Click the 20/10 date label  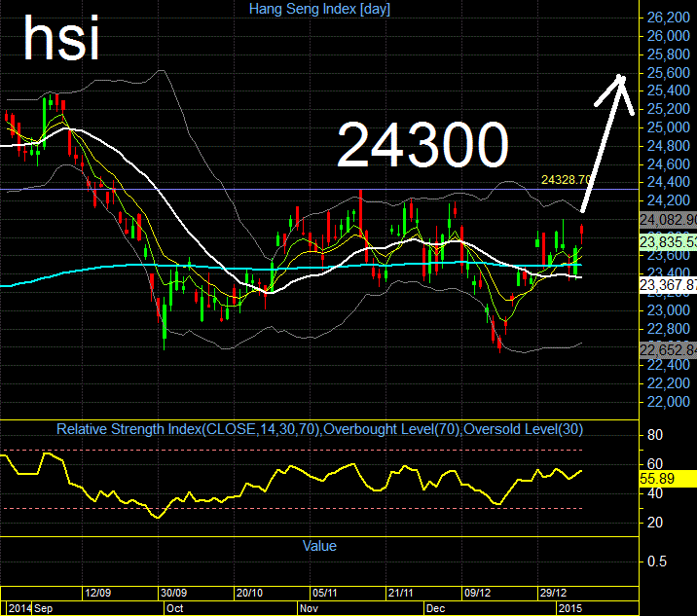[249, 593]
